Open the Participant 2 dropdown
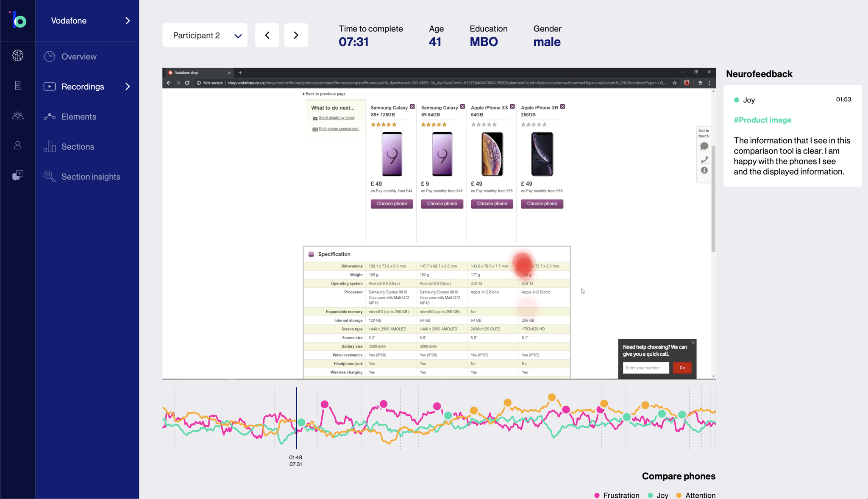This screenshot has width=868, height=499. (x=205, y=35)
